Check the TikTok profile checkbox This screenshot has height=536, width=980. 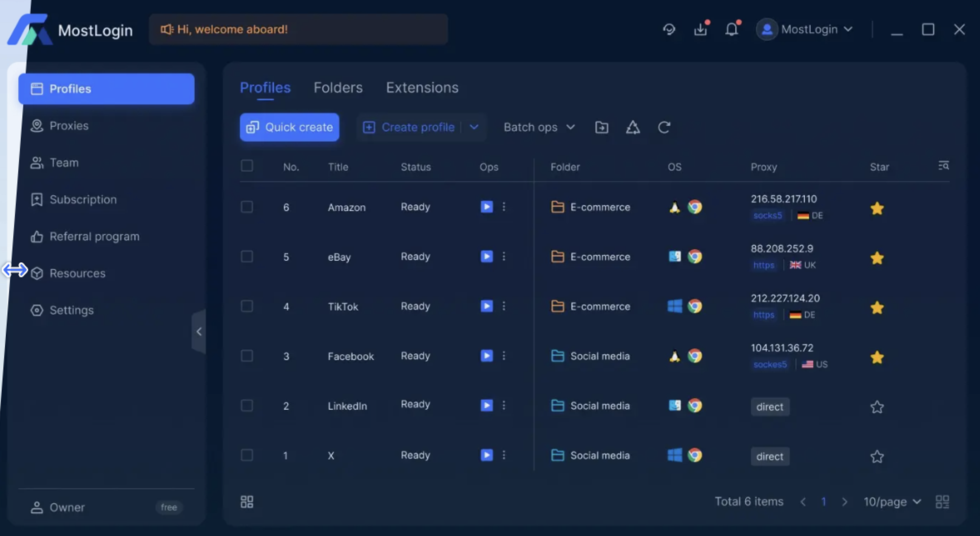(247, 306)
